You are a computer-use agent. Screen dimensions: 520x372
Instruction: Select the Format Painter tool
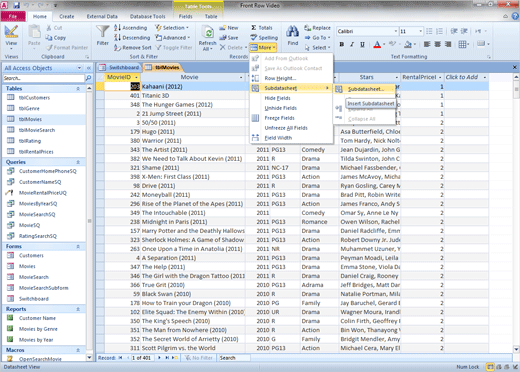(67, 48)
